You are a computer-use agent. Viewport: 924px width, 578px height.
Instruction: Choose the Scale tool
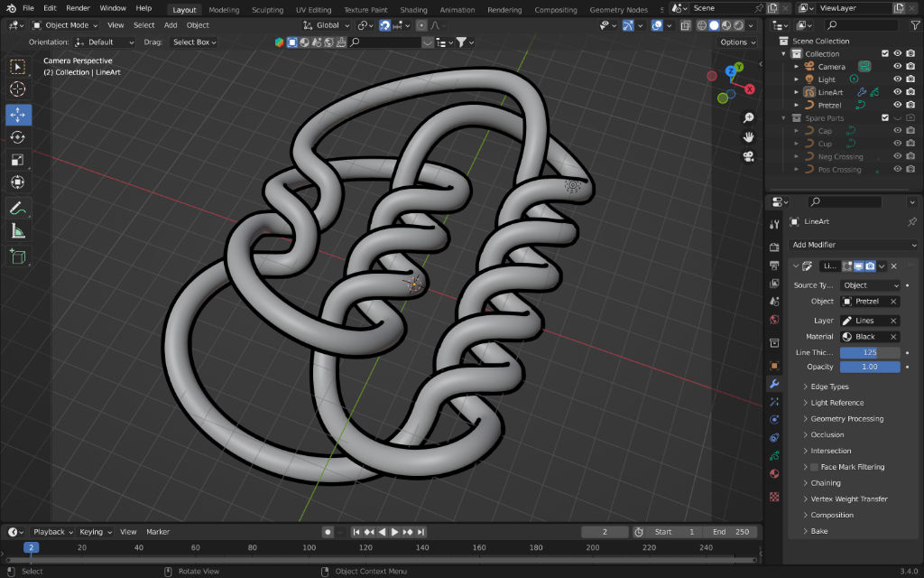[x=18, y=160]
